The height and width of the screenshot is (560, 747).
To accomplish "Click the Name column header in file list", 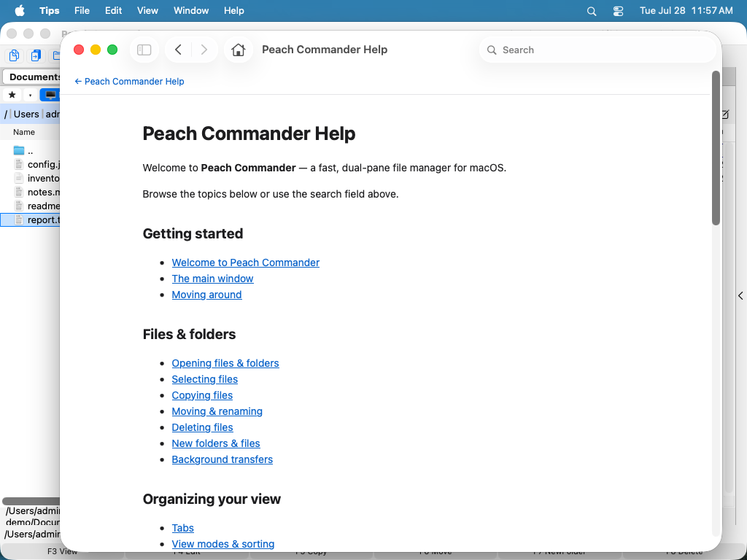I will point(24,132).
